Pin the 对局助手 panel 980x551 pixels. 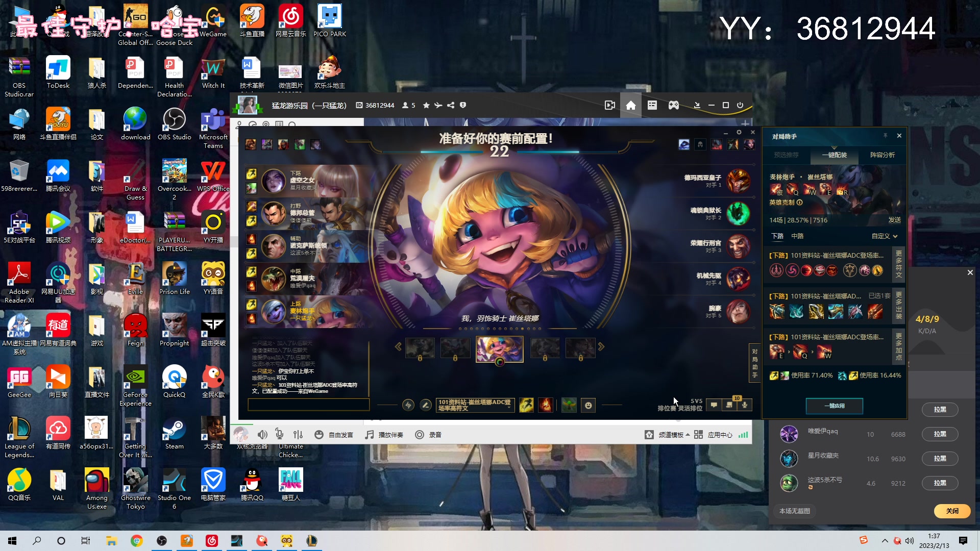point(885,136)
